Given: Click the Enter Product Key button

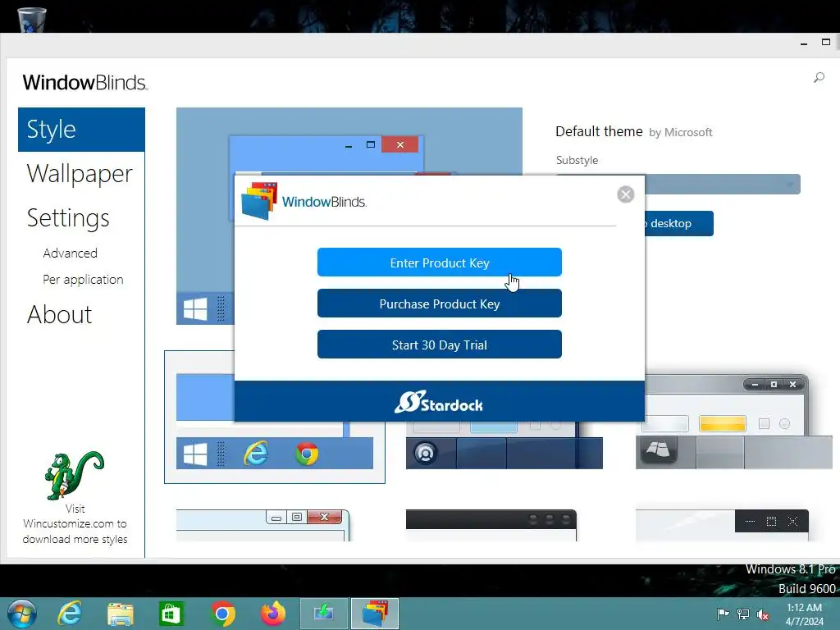Looking at the screenshot, I should tap(440, 262).
